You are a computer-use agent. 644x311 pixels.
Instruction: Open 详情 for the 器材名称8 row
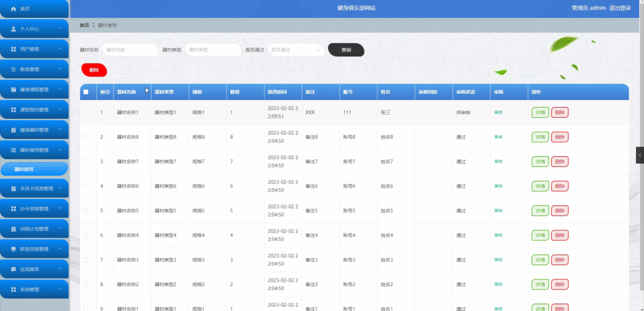pyautogui.click(x=540, y=137)
